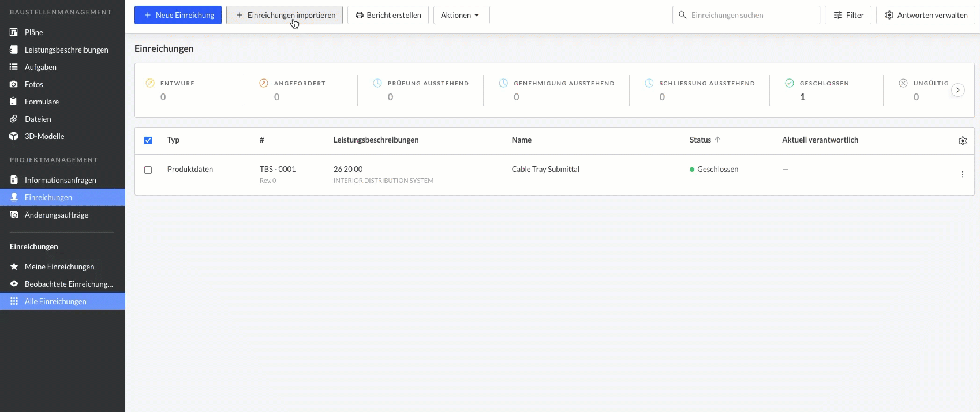This screenshot has height=412, width=980.
Task: Open the row options three-dot menu
Action: (x=962, y=174)
